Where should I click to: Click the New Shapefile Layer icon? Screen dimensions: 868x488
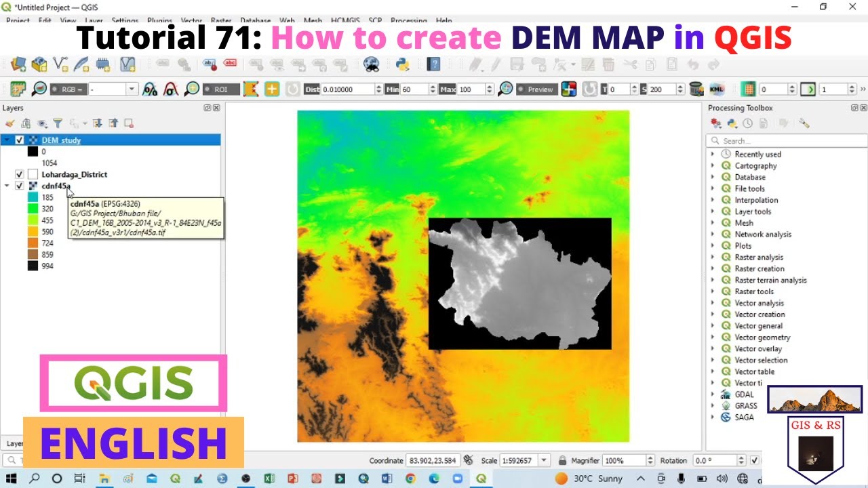pyautogui.click(x=60, y=64)
